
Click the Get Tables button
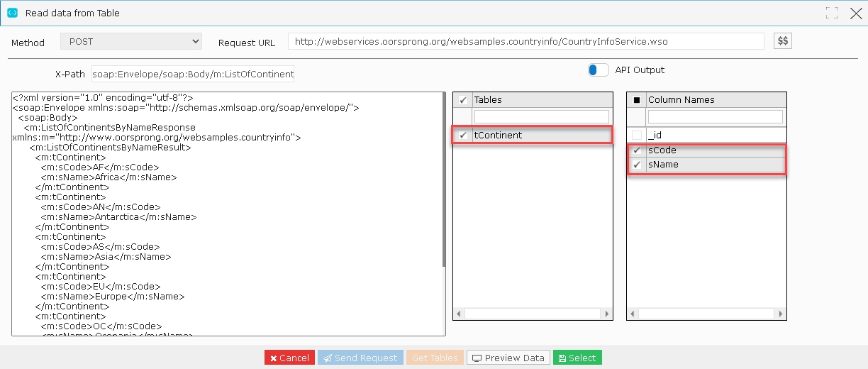(x=435, y=358)
